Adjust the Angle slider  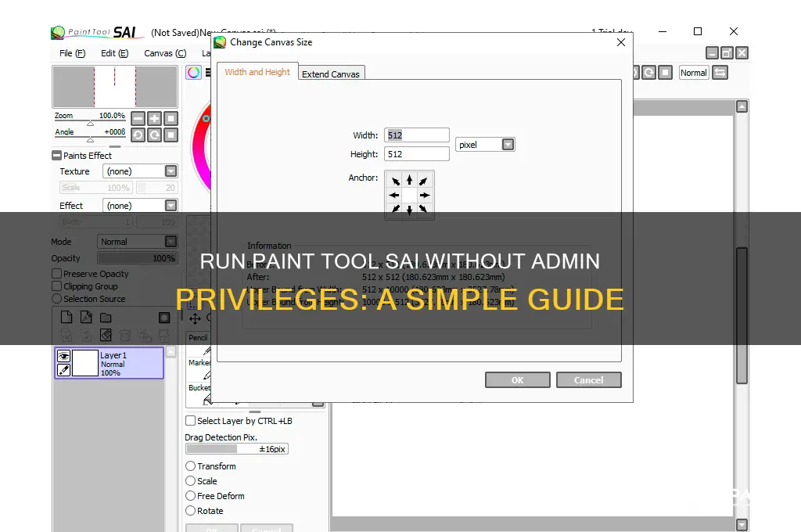[x=90, y=138]
